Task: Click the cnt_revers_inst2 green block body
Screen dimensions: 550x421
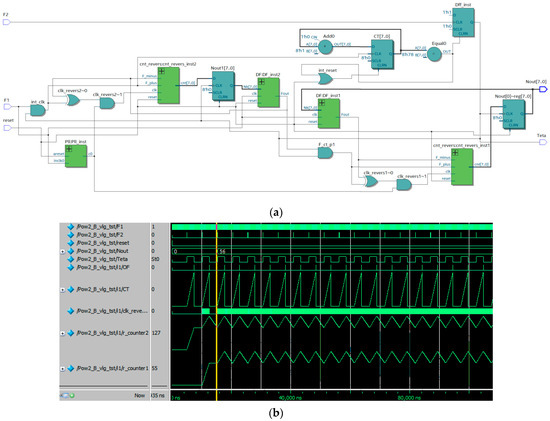Action: (169, 86)
